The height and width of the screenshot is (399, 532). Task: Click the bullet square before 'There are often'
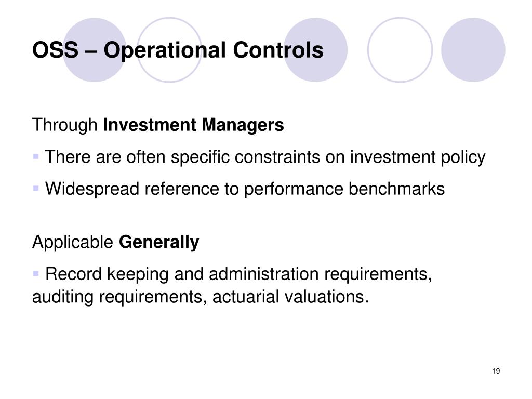click(36, 156)
